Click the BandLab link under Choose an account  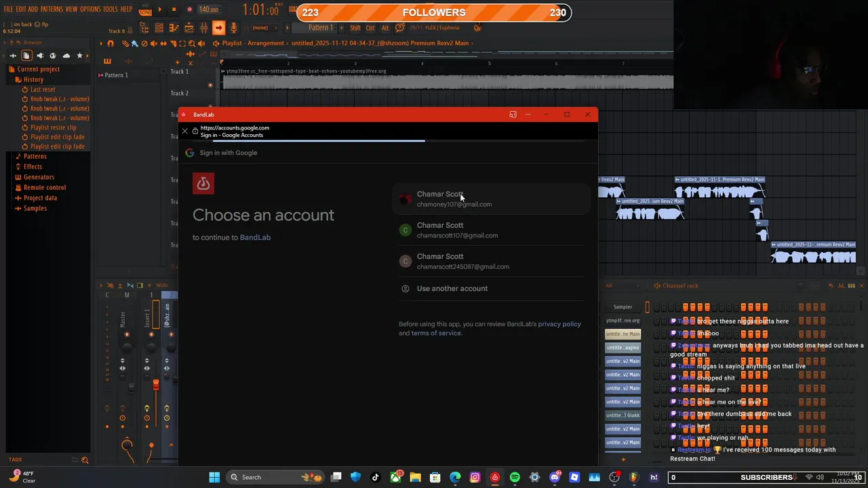click(x=255, y=237)
